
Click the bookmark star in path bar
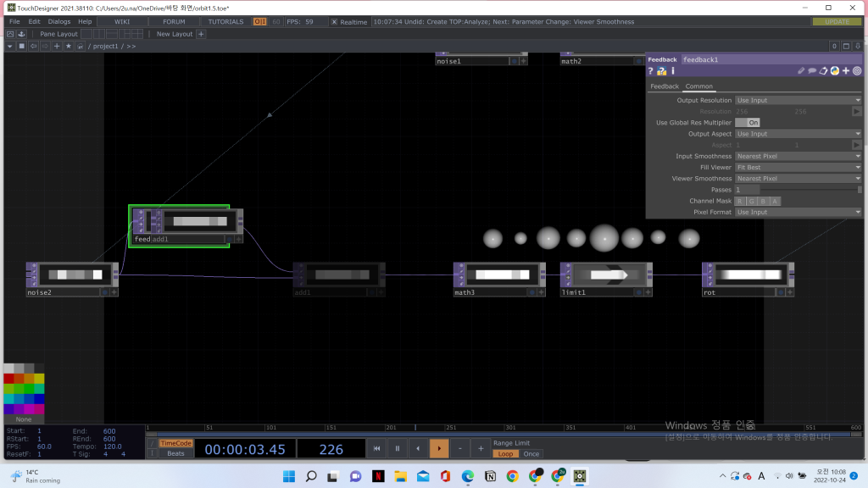click(69, 46)
